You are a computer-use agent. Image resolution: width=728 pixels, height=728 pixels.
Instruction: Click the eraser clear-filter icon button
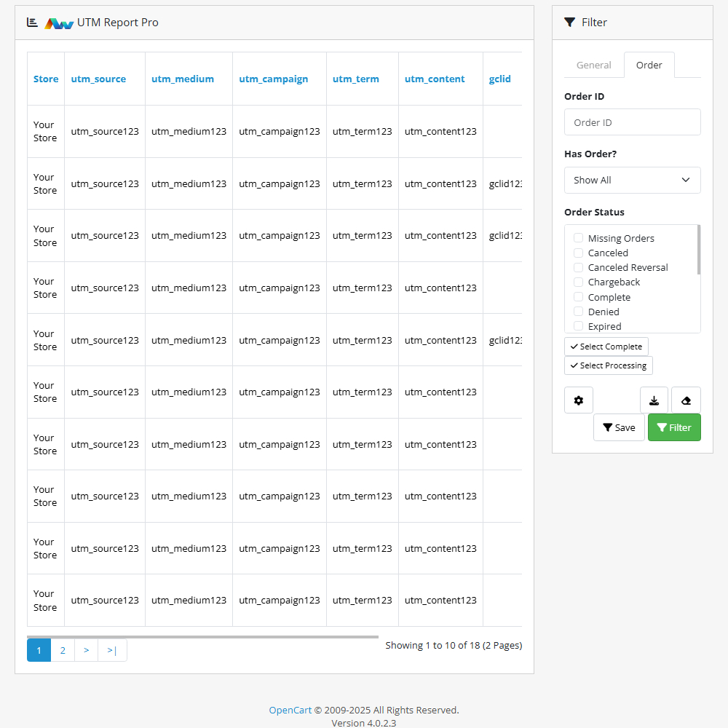click(686, 400)
